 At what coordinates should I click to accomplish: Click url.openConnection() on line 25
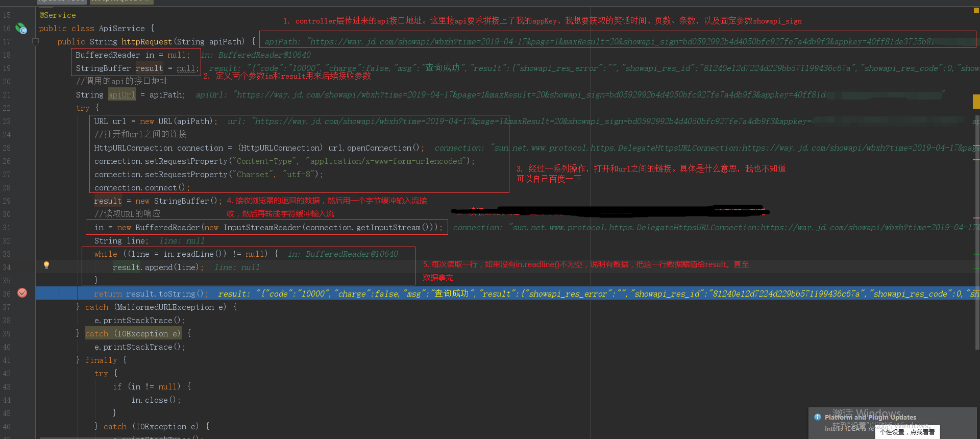374,148
